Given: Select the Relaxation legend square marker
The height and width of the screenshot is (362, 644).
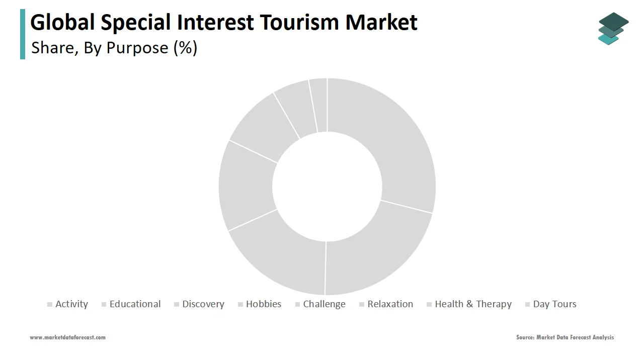Looking at the screenshot, I should pos(362,305).
